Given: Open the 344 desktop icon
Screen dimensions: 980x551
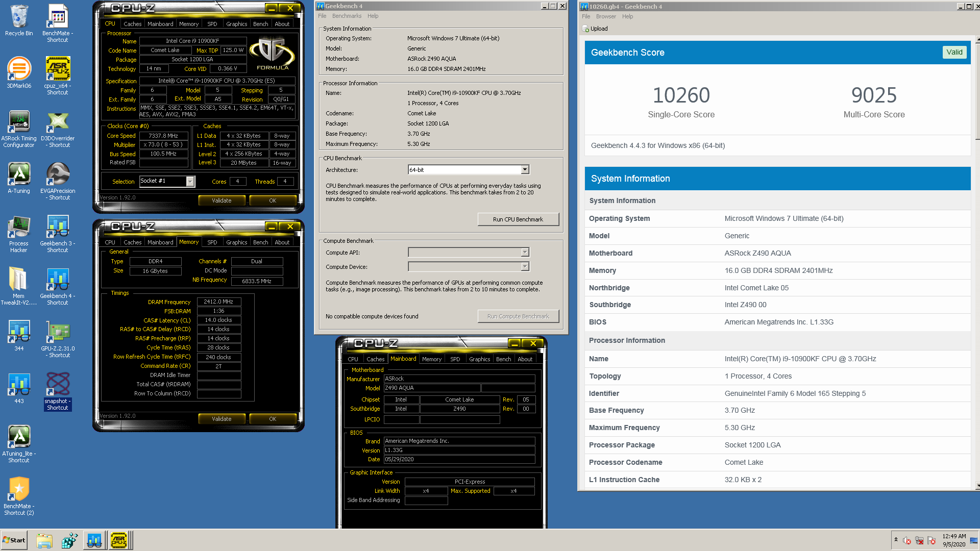Looking at the screenshot, I should click(19, 335).
